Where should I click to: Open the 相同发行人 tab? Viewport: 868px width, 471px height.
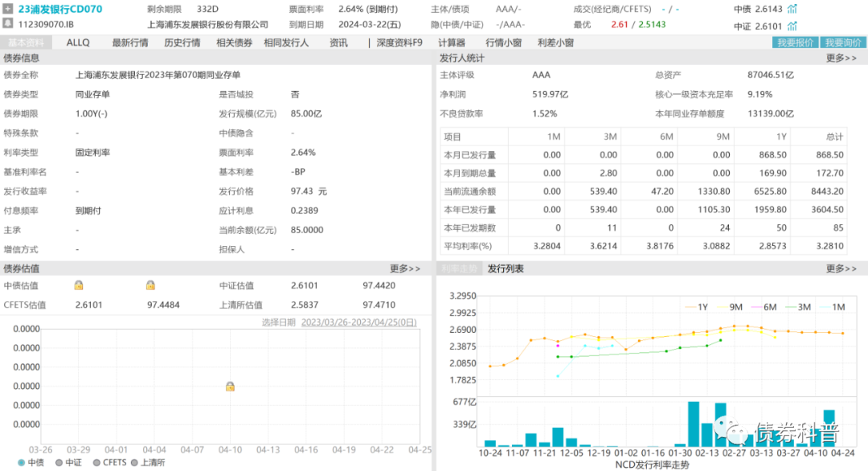(x=286, y=43)
